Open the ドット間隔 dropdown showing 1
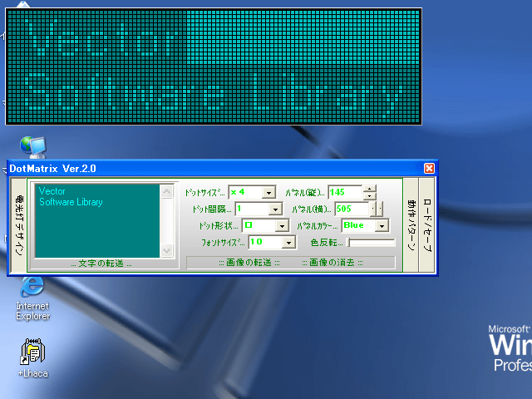The width and height of the screenshot is (532, 399). point(275,209)
